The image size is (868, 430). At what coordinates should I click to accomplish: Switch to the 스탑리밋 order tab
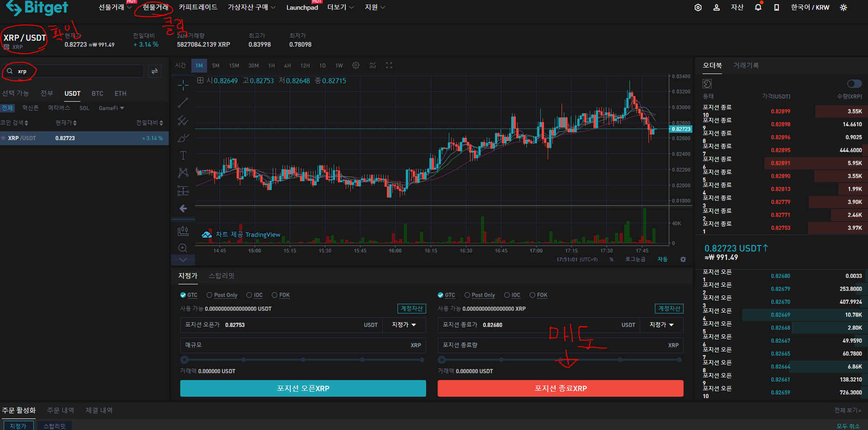[222, 276]
